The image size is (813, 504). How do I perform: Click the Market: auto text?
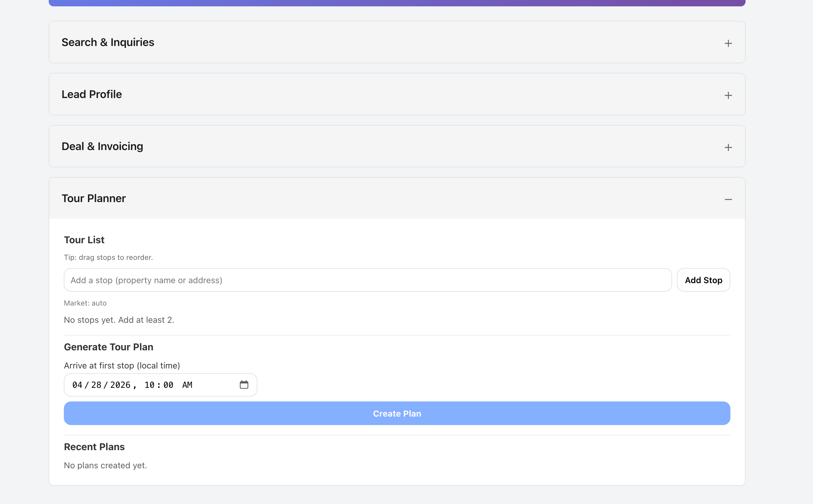pyautogui.click(x=85, y=303)
